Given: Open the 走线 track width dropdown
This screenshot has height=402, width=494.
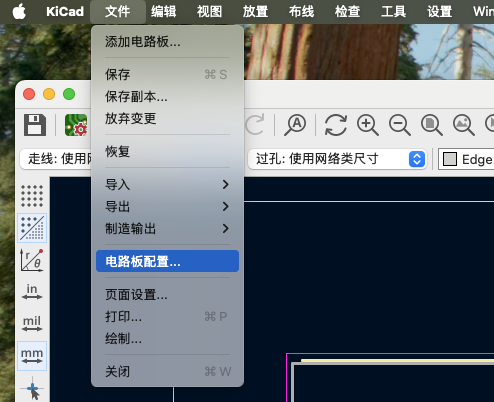Looking at the screenshot, I should 55,159.
